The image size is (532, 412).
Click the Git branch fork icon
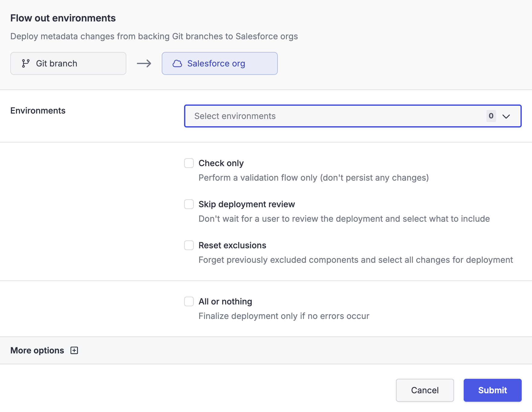26,63
